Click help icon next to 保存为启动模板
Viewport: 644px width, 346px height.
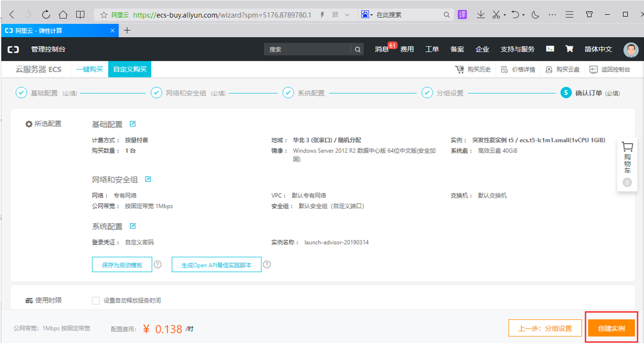[158, 264]
